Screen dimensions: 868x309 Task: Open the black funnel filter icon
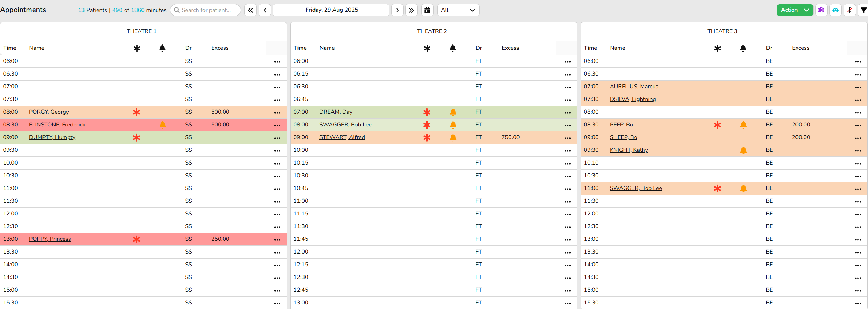click(x=863, y=10)
